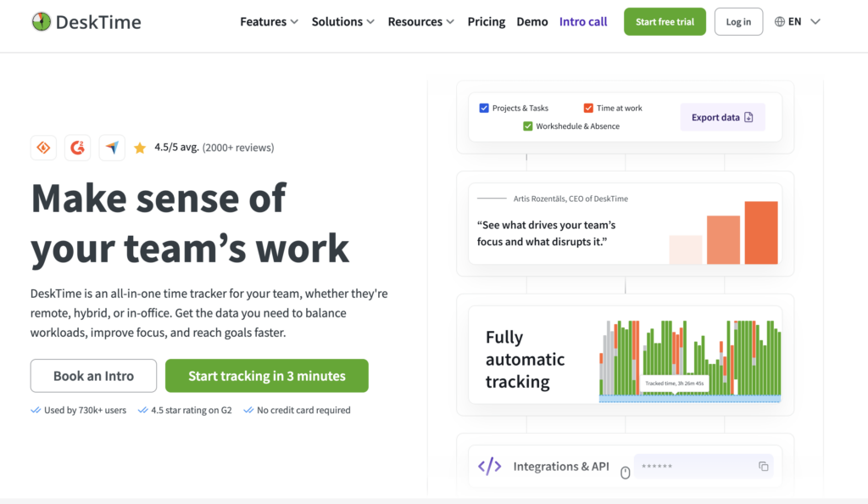Screen dimensions: 868x504
Task: Click the first orange diamond review badge
Action: coord(43,148)
